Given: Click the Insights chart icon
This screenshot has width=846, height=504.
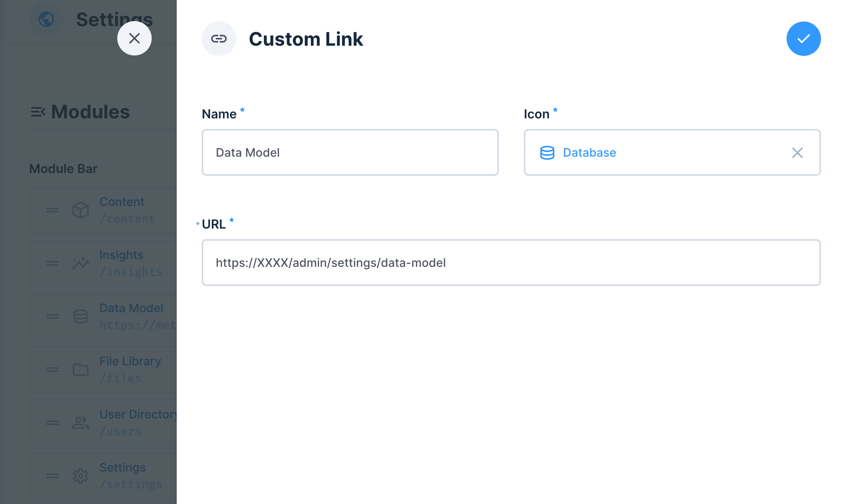Looking at the screenshot, I should [80, 263].
